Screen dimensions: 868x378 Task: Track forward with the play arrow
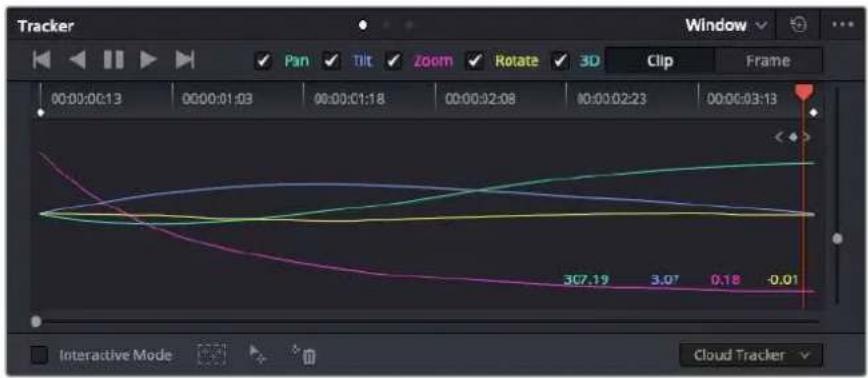point(148,60)
